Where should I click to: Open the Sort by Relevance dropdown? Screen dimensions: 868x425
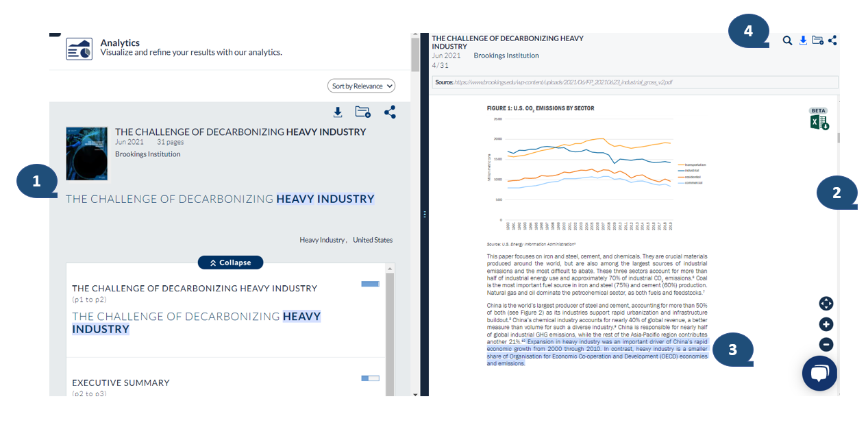point(361,86)
